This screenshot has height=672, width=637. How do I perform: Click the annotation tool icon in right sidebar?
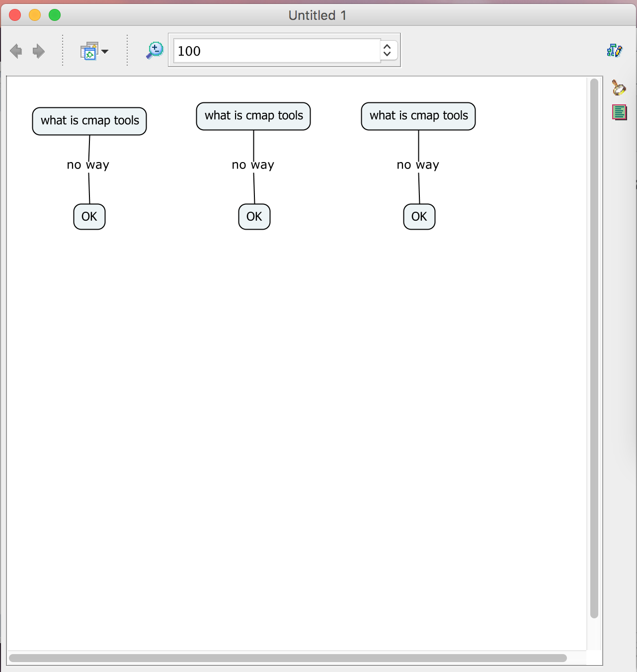click(x=619, y=88)
